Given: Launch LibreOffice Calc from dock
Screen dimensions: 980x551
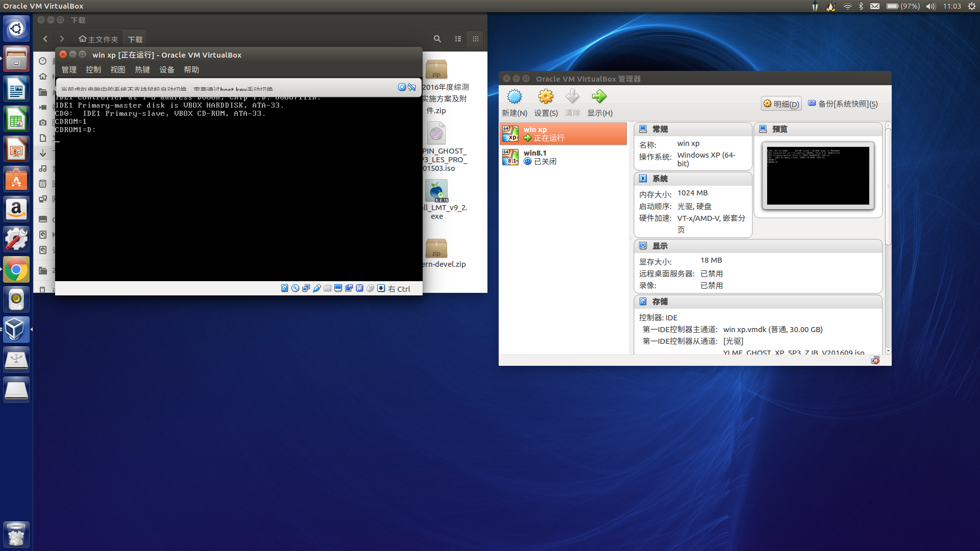Looking at the screenshot, I should point(16,120).
